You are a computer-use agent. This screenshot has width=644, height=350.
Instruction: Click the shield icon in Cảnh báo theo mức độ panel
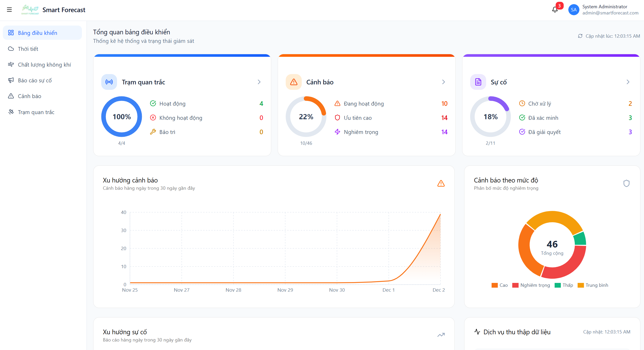click(627, 183)
